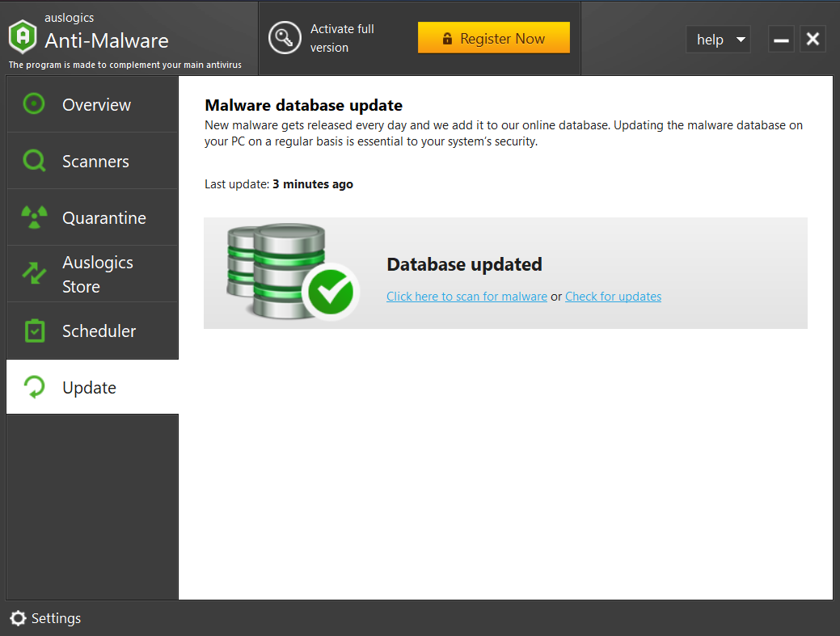Click the Overview target icon
The image size is (840, 636).
[x=34, y=104]
